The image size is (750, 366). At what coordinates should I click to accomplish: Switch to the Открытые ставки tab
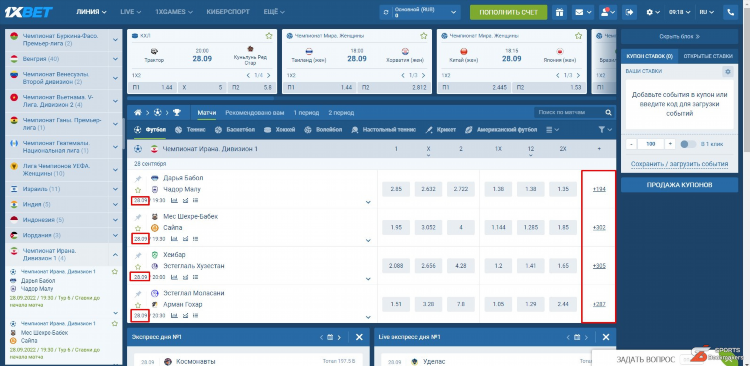708,56
